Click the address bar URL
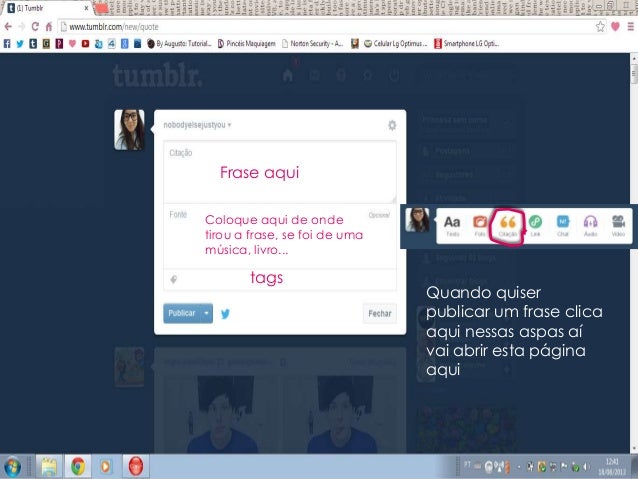This screenshot has height=479, width=638. 114,27
